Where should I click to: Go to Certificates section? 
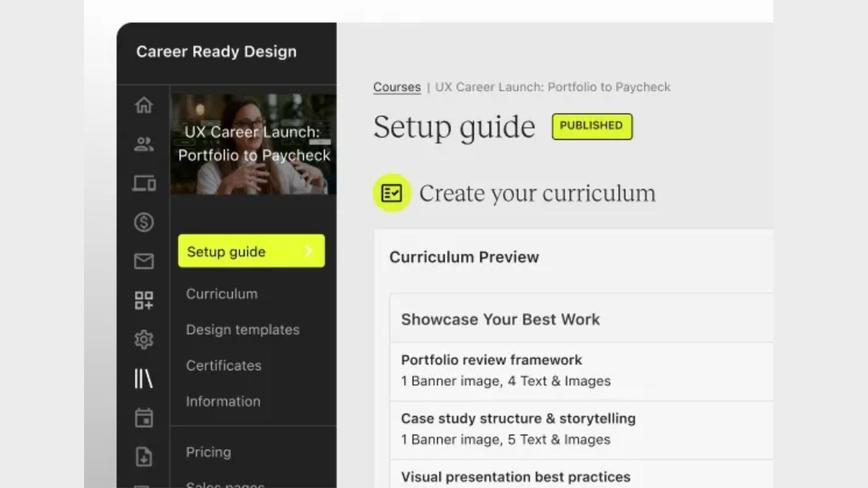click(x=224, y=366)
